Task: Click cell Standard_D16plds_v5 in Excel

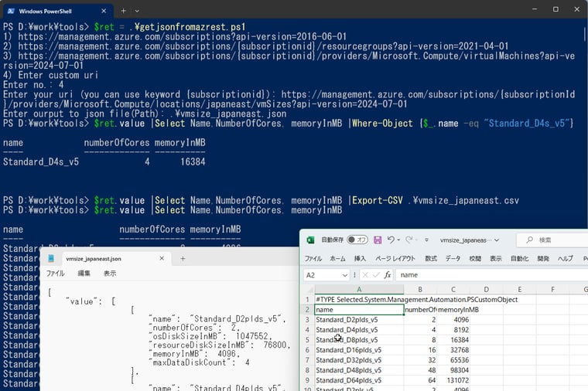Action: 359,350
